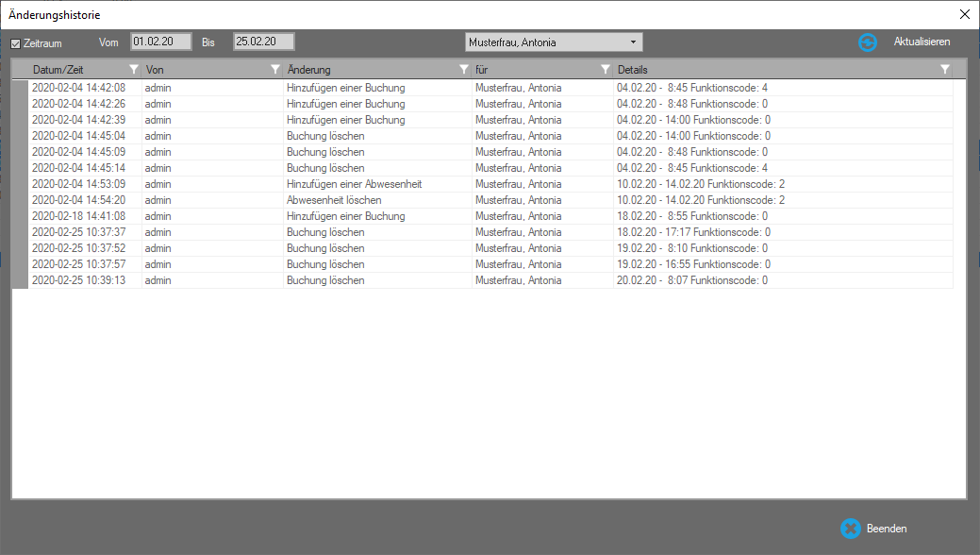Open filter for für column
Image resolution: width=980 pixels, height=555 pixels.
click(x=605, y=70)
